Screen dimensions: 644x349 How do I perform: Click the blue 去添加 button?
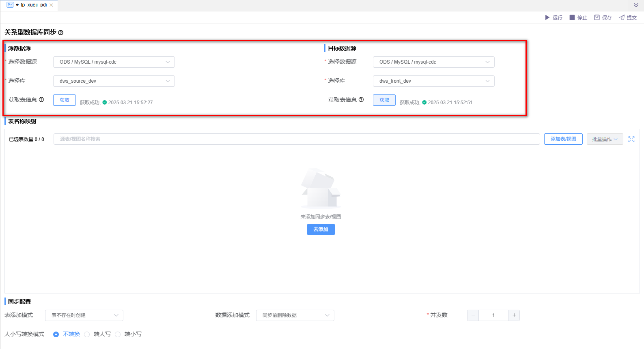(x=321, y=229)
